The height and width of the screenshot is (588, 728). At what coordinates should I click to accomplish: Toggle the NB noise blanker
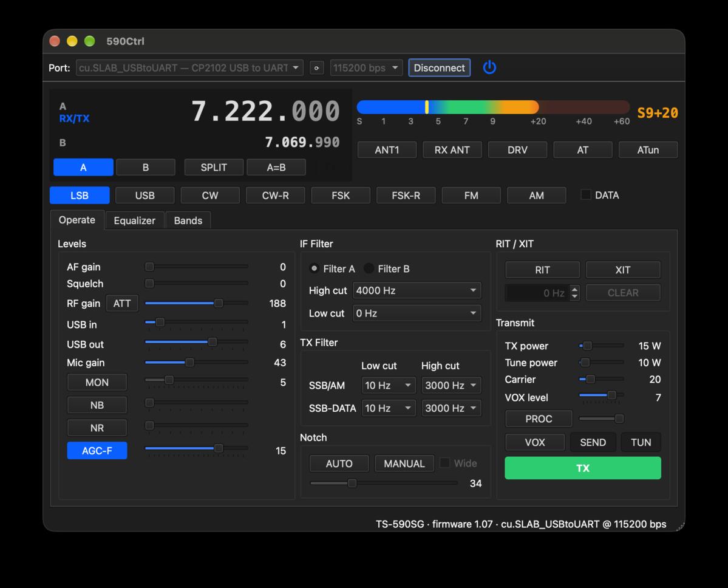click(x=97, y=405)
